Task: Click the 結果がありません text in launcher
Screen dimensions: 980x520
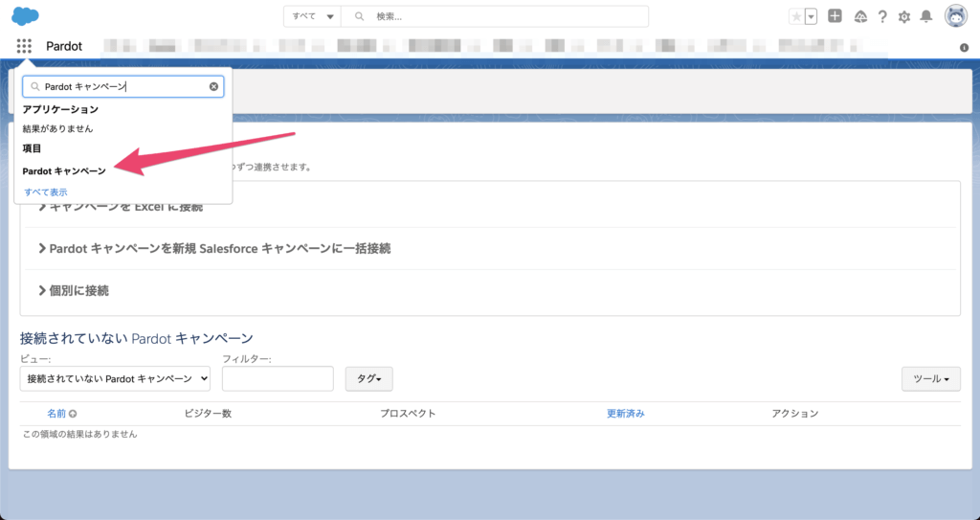Action: [x=57, y=128]
